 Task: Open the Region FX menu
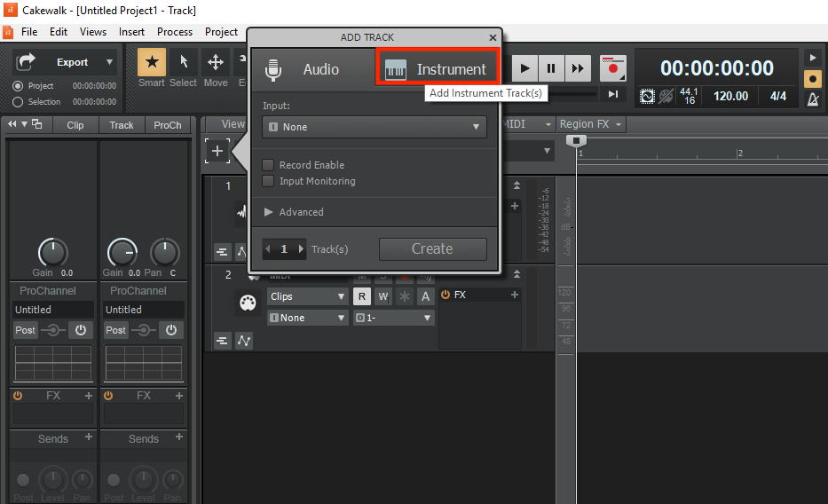pos(590,124)
